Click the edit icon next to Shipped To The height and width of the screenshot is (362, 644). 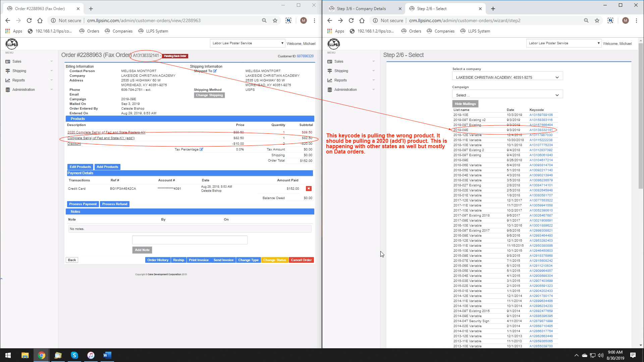tap(215, 71)
